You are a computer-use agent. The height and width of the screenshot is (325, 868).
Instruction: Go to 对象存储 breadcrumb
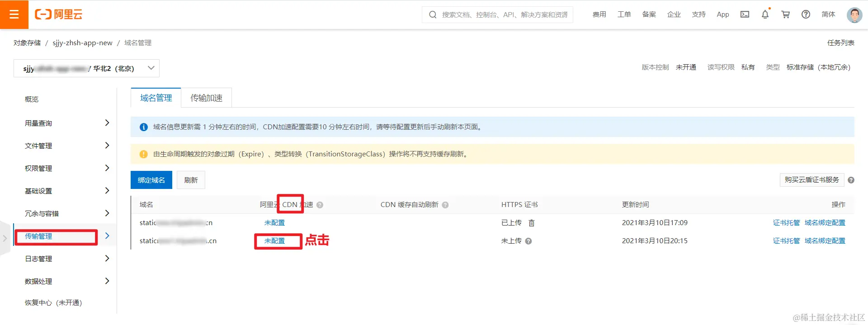(x=27, y=42)
